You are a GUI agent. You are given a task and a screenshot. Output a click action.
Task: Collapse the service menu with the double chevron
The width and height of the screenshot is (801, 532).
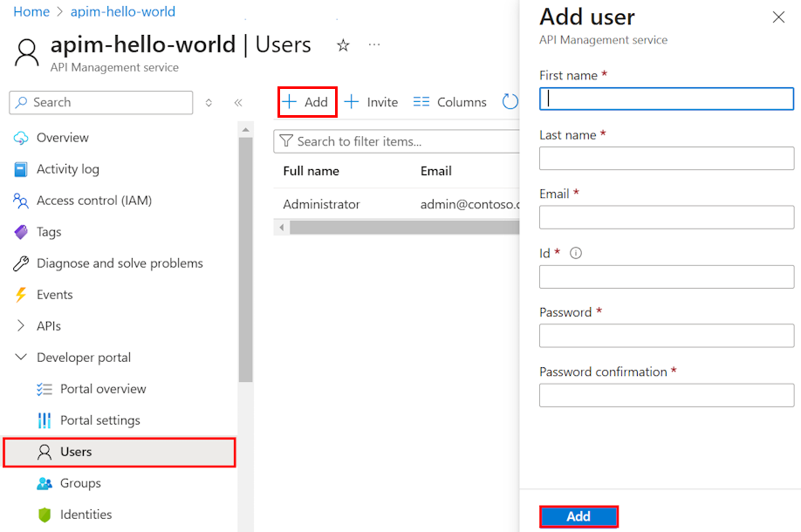click(238, 102)
